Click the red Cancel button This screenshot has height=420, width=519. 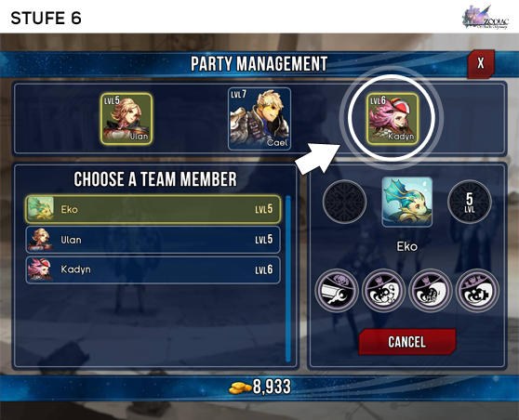pyautogui.click(x=407, y=342)
